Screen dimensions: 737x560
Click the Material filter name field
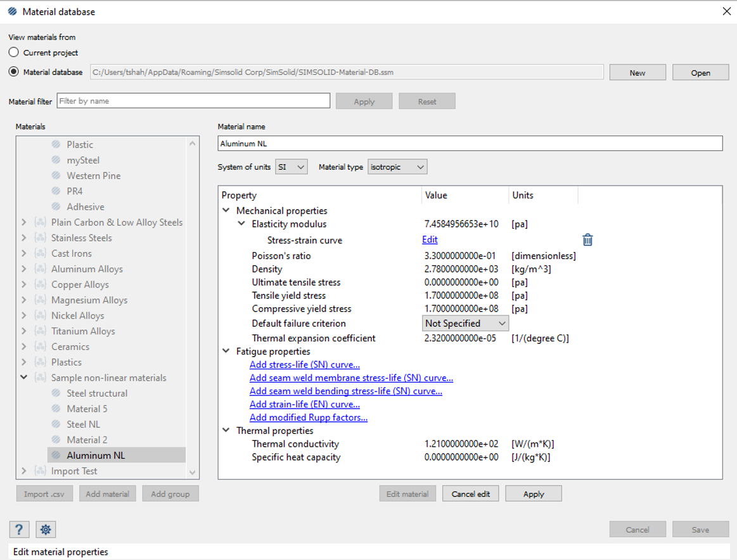193,101
